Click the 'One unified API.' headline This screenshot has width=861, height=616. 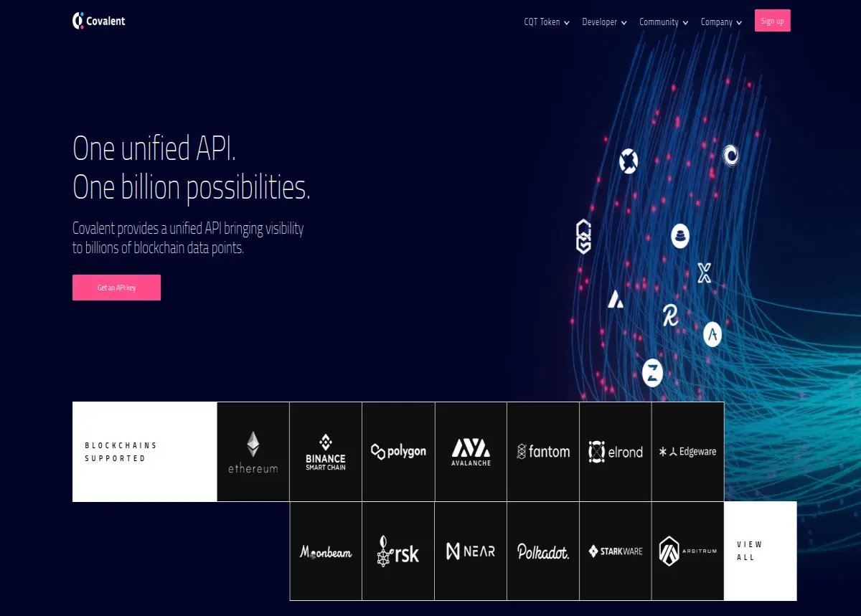[x=154, y=148]
